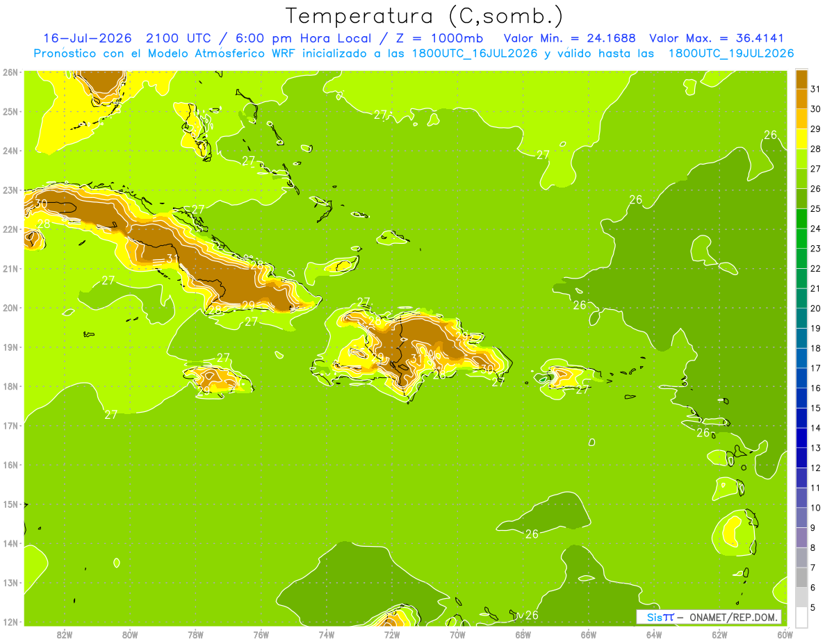Click the "18N" latitude axis label
The image size is (834, 644).
pos(10,386)
